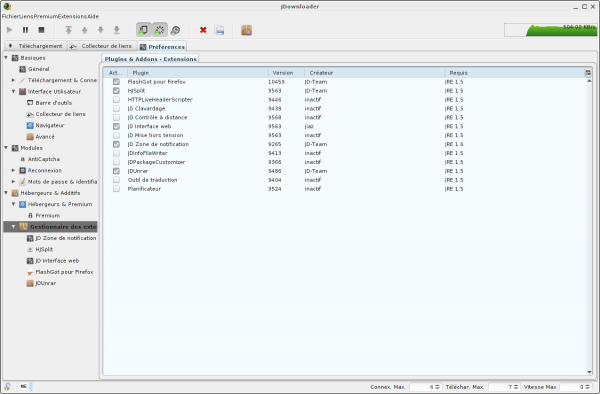Click the move up arrow icon
600x394 pixels.
[x=85, y=30]
